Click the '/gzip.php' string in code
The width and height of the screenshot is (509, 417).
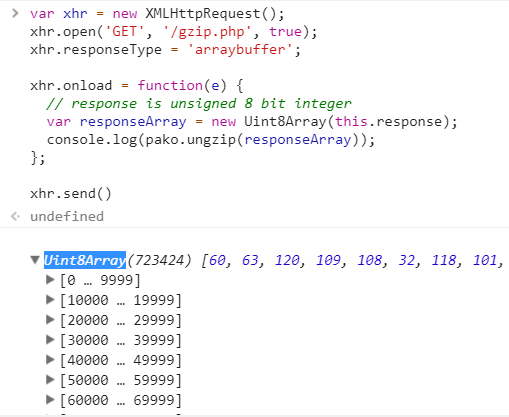coord(207,32)
